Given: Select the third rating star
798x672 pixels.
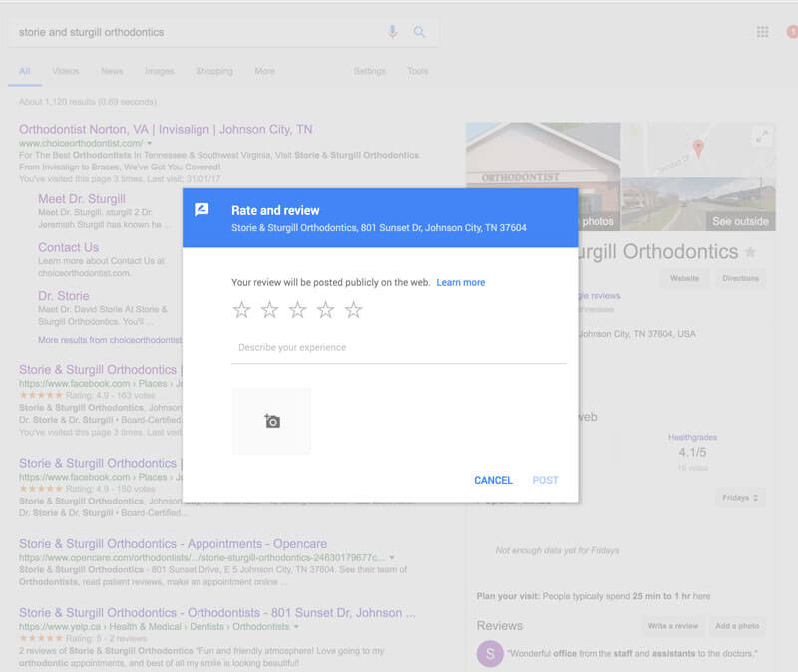Looking at the screenshot, I should point(297,309).
